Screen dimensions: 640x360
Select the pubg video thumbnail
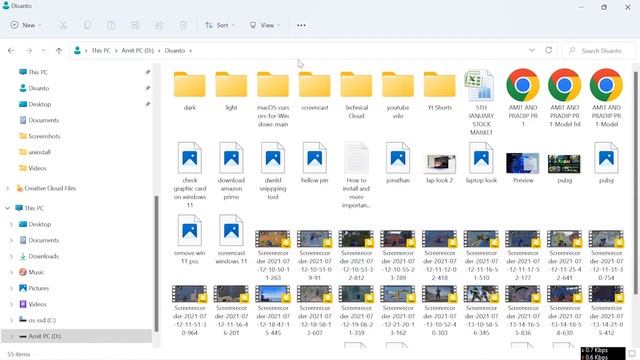click(564, 168)
